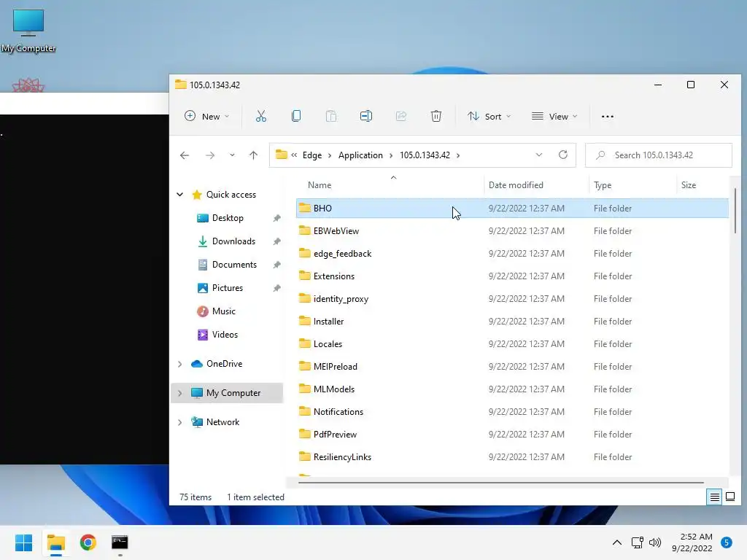This screenshot has height=560, width=747.
Task: Select Pictures in Quick access
Action: [228, 288]
